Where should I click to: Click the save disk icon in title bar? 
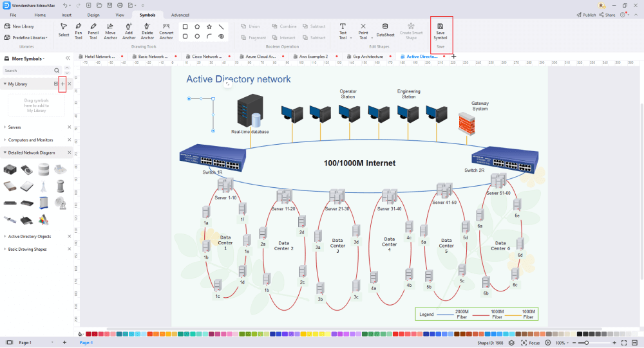[x=109, y=5]
